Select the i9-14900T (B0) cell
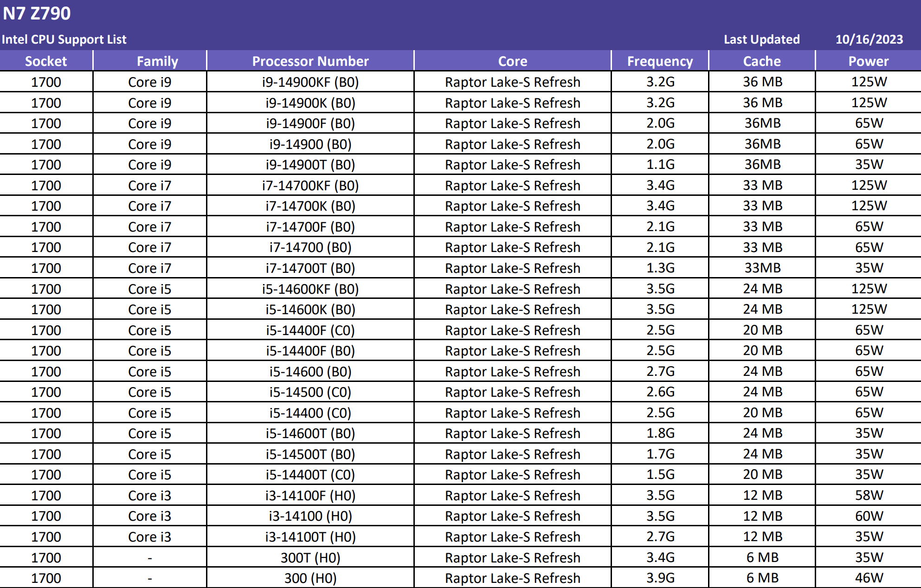This screenshot has height=588, width=921. pos(310,165)
